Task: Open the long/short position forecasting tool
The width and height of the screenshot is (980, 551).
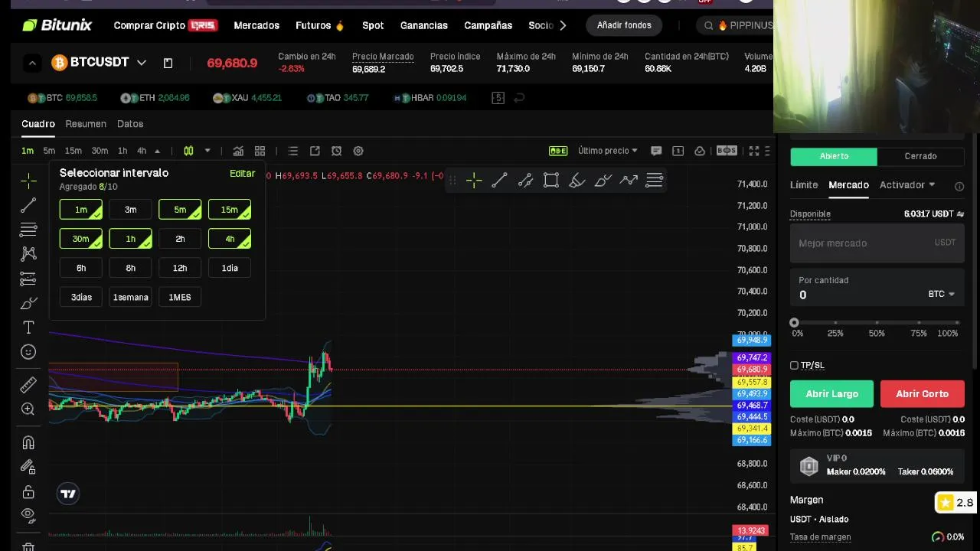Action: pyautogui.click(x=28, y=279)
